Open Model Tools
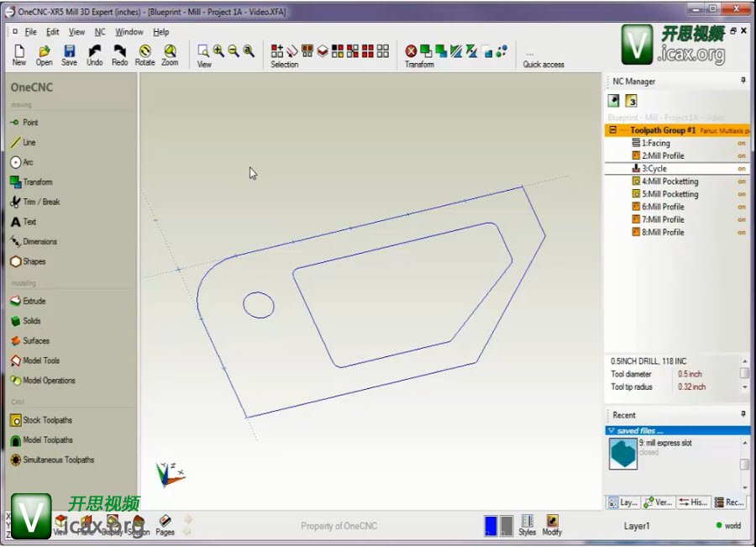This screenshot has height=547, width=756. point(34,360)
